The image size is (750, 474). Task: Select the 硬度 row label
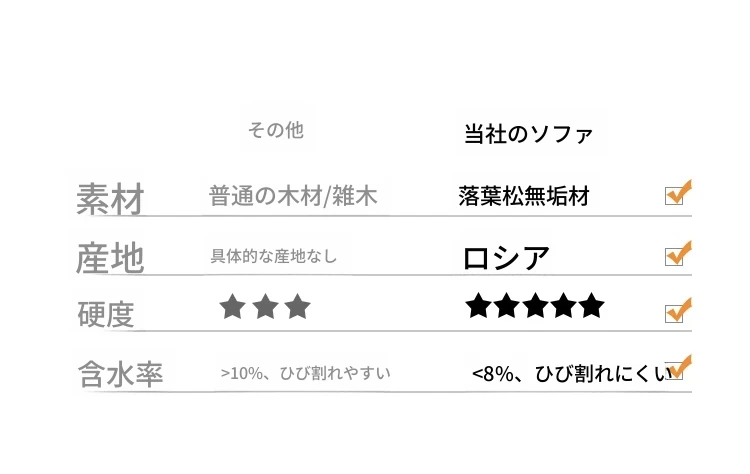(x=106, y=314)
